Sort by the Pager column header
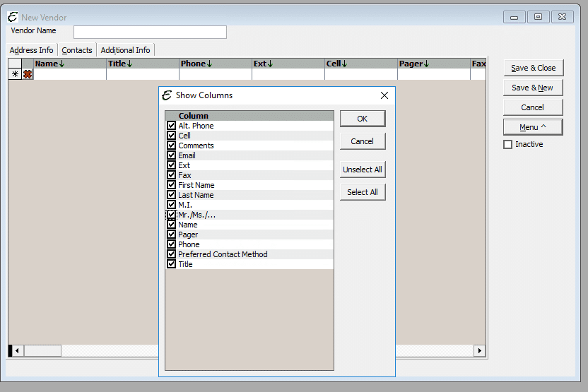The image size is (588, 392). pyautogui.click(x=433, y=64)
